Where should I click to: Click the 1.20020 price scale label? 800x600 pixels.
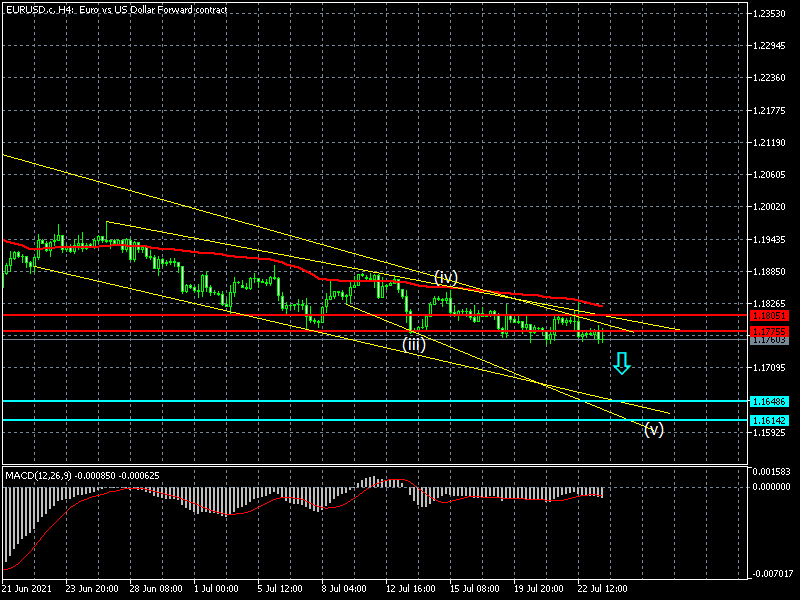click(769, 207)
